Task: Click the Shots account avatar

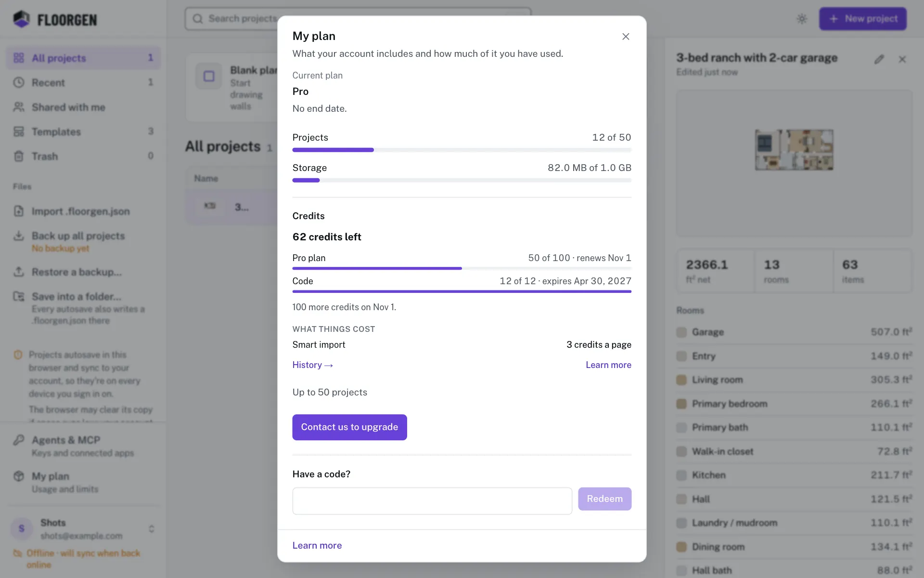Action: coord(21,528)
